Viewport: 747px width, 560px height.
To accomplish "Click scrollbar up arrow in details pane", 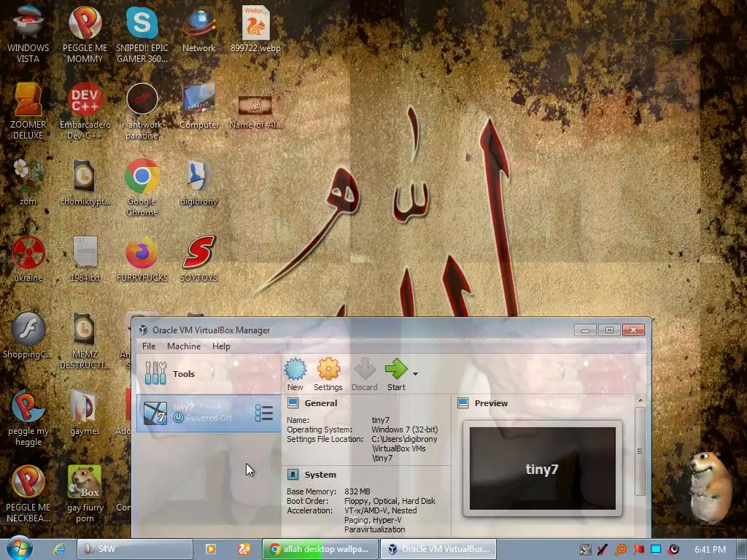I will [x=640, y=400].
